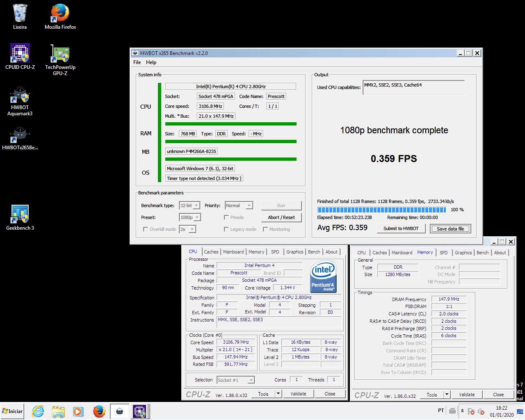Expand Tools dropdown arrow in right CPU-Z window

pyautogui.click(x=447, y=395)
